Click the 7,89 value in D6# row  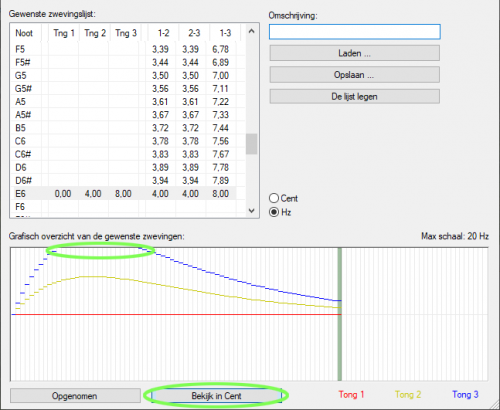[x=220, y=180]
